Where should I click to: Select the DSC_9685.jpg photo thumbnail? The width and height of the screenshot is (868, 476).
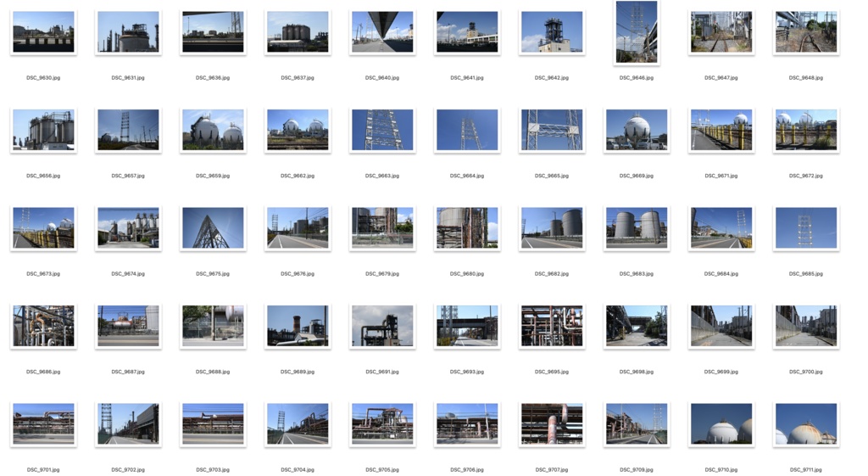[805, 228]
